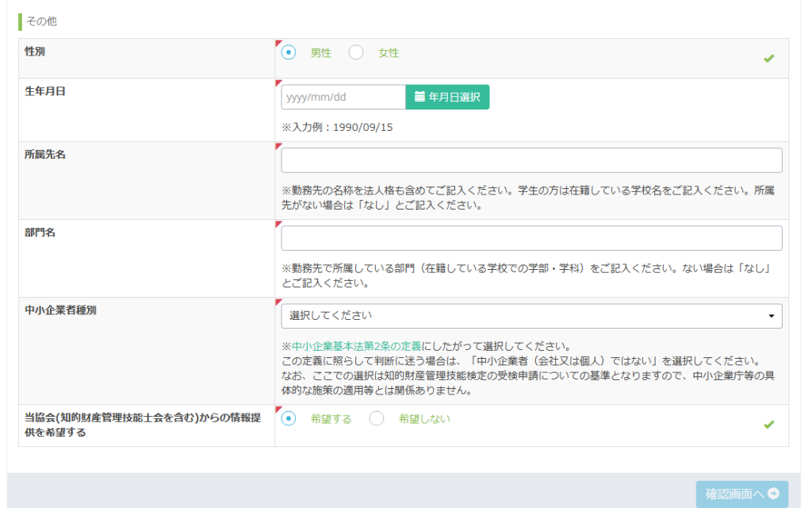Select the 男性 radio button

tap(289, 52)
